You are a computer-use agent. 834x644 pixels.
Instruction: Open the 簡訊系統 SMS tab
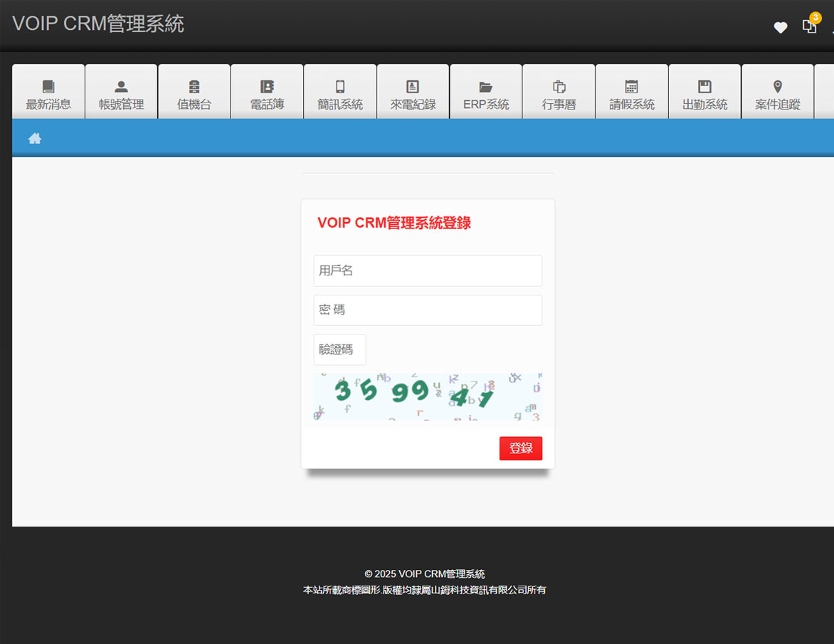pyautogui.click(x=340, y=95)
